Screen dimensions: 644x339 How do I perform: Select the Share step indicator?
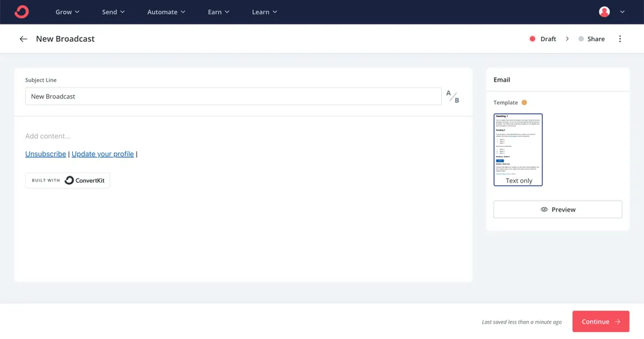(591, 39)
